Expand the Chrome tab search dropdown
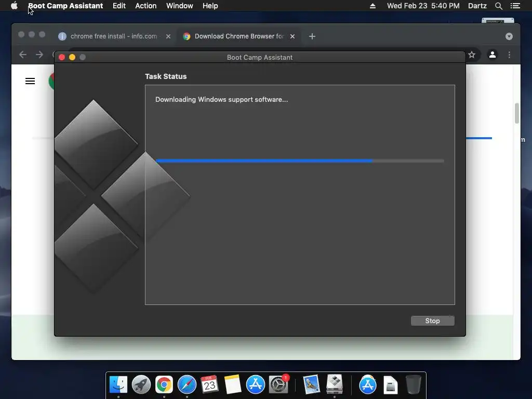Screen dimensions: 532x399 pyautogui.click(x=509, y=36)
